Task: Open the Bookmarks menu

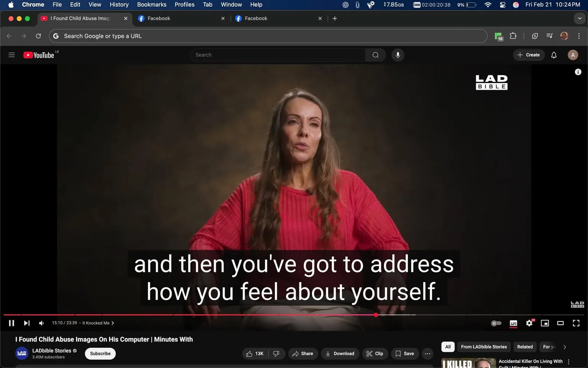Action: (152, 5)
